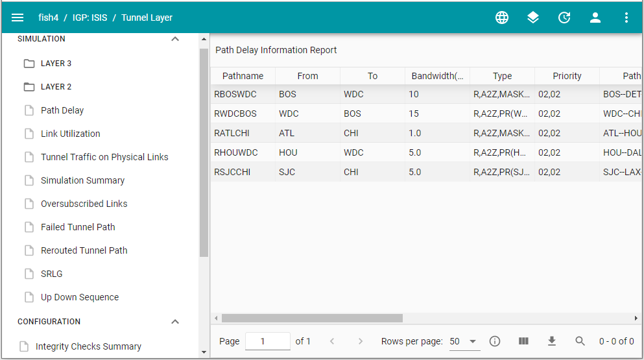Open the column chooser icon
Image resolution: width=644 pixels, height=360 pixels.
(x=523, y=341)
